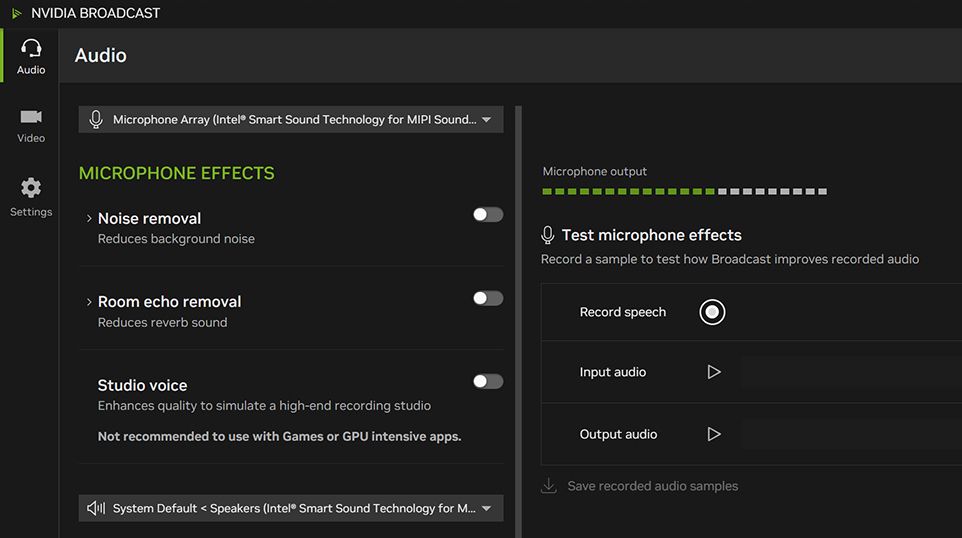The image size is (962, 538).
Task: Click 'Reduces reverb sound' description
Action: point(163,323)
